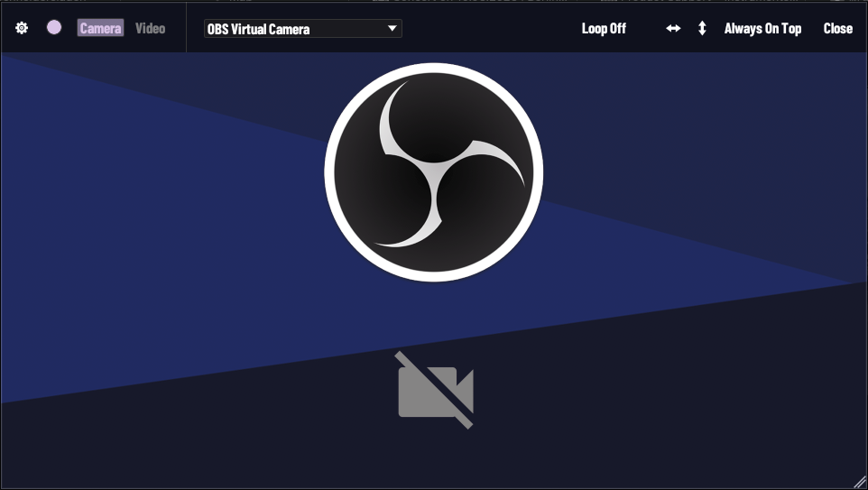The width and height of the screenshot is (868, 490).
Task: Toggle the Loop Off setting
Action: [604, 29]
